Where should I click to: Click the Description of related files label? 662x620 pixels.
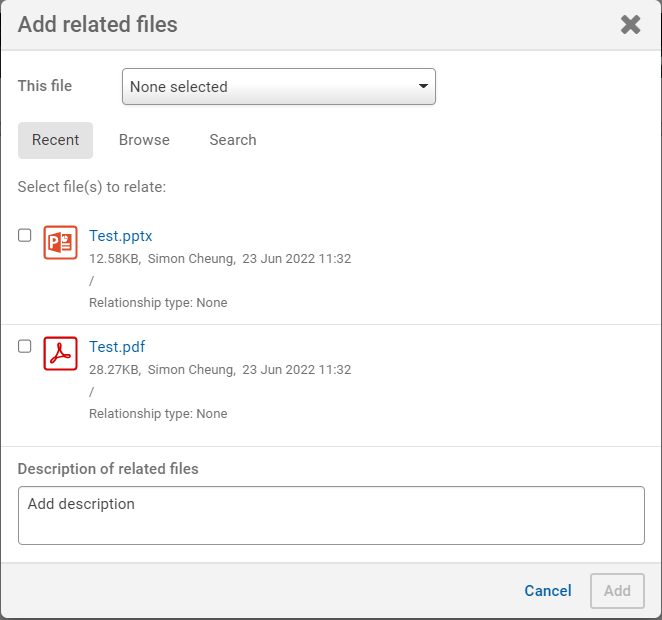pos(108,469)
